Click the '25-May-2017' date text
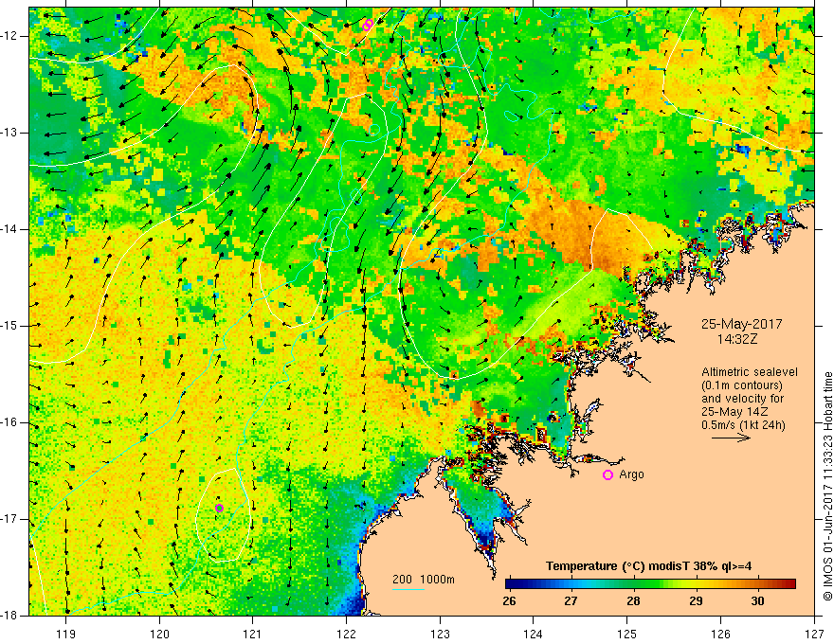 point(741,324)
